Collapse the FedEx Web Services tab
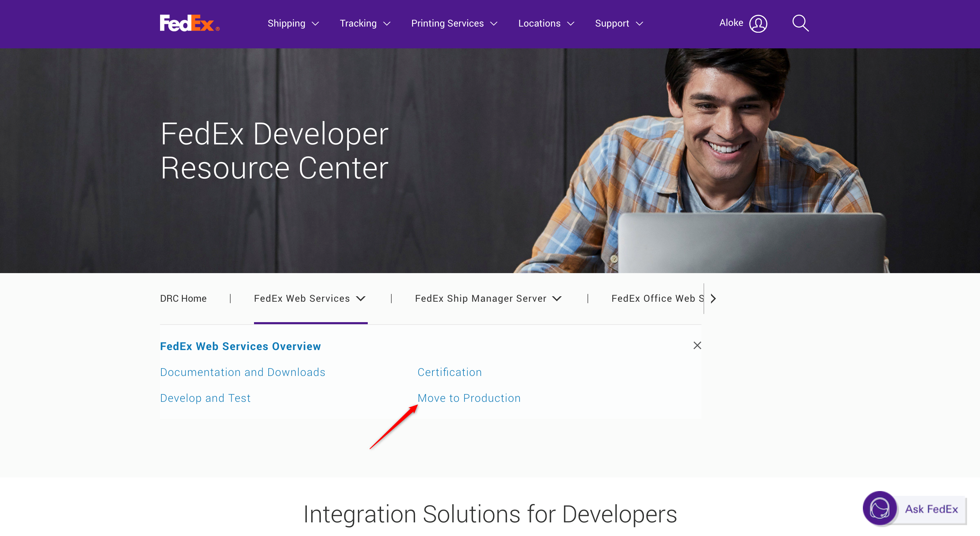Image resolution: width=980 pixels, height=536 pixels. click(x=310, y=299)
